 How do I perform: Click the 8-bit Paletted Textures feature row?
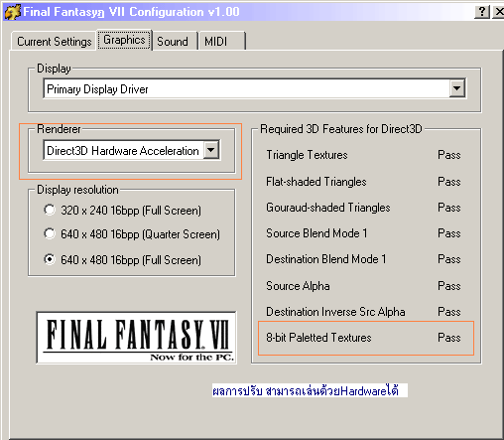(366, 338)
